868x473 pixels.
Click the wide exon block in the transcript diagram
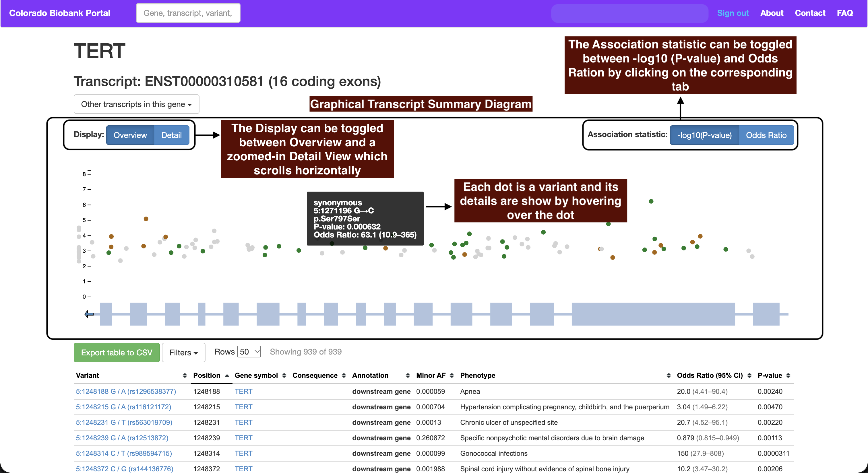653,314
